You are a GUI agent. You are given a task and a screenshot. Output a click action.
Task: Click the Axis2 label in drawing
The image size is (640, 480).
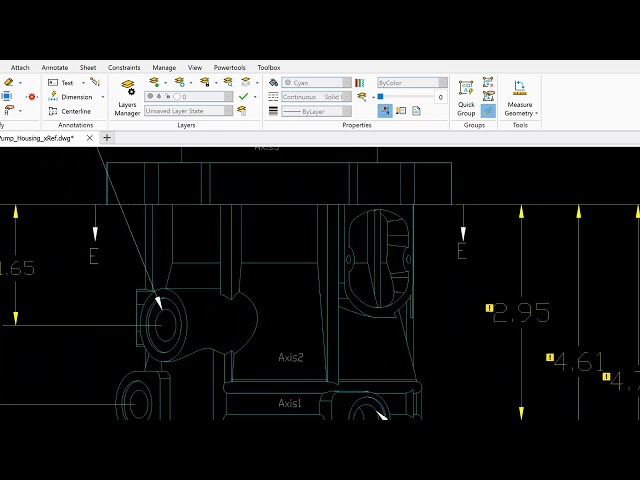(291, 358)
